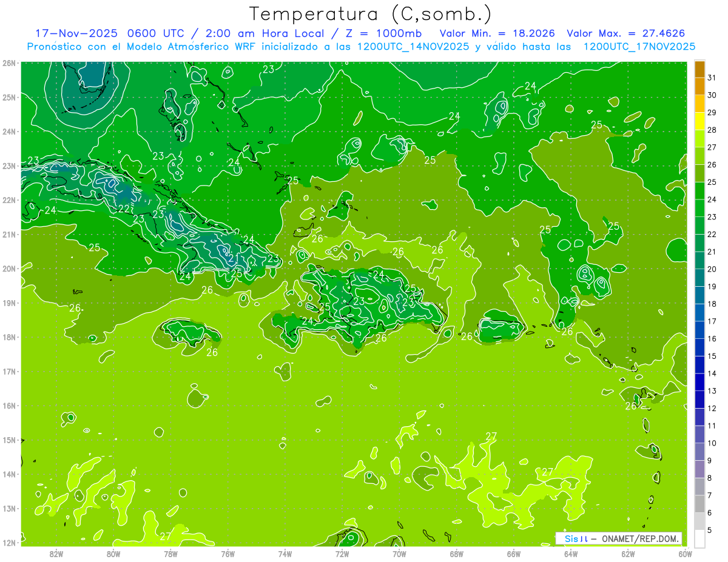Viewport: 728px width, 562px height.
Task: Click the '1200UTC_17NOV2025' valid-until time
Action: (x=639, y=47)
